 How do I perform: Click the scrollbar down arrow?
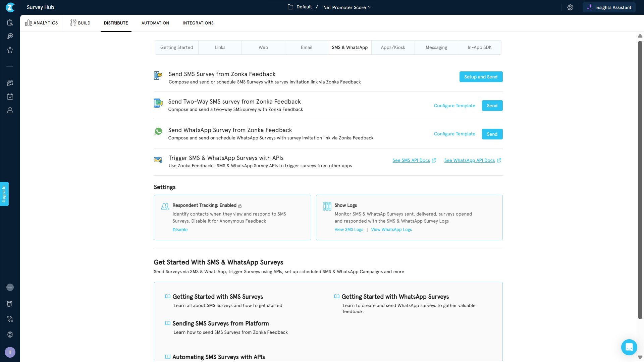coord(640,357)
